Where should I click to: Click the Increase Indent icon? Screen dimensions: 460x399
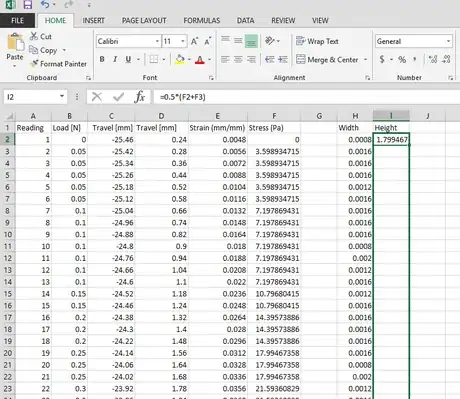pyautogui.click(x=283, y=60)
